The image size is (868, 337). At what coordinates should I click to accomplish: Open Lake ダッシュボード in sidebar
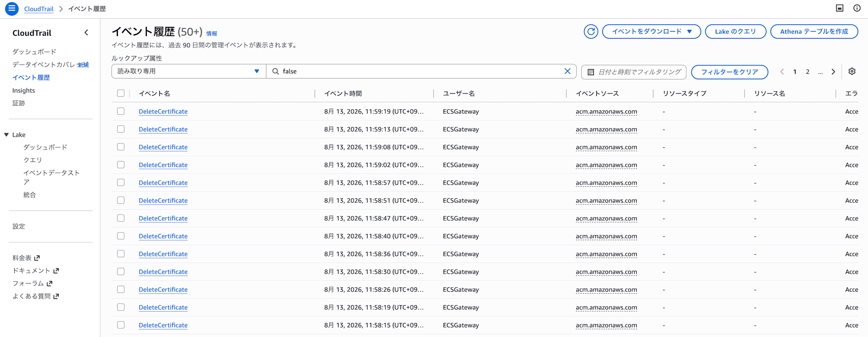click(45, 147)
